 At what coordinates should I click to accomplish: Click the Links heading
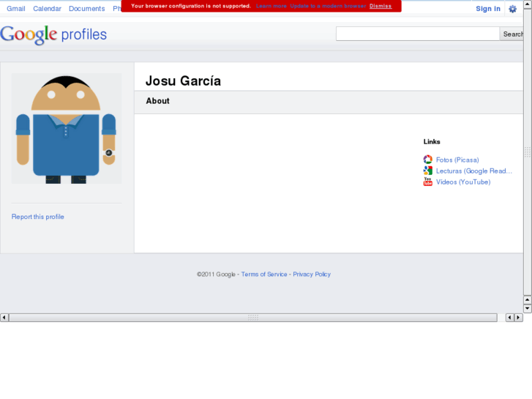click(432, 141)
